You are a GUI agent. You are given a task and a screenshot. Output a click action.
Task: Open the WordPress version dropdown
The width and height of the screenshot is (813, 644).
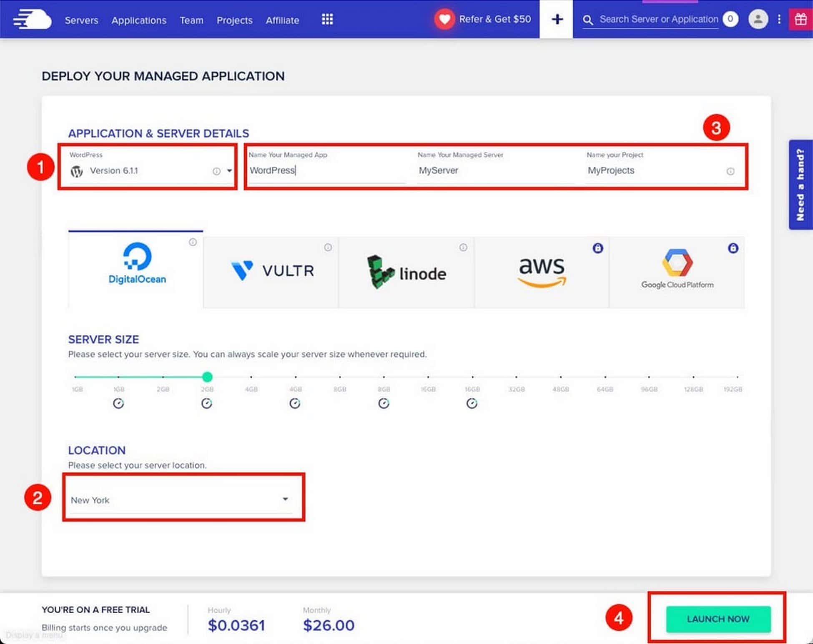[229, 170]
